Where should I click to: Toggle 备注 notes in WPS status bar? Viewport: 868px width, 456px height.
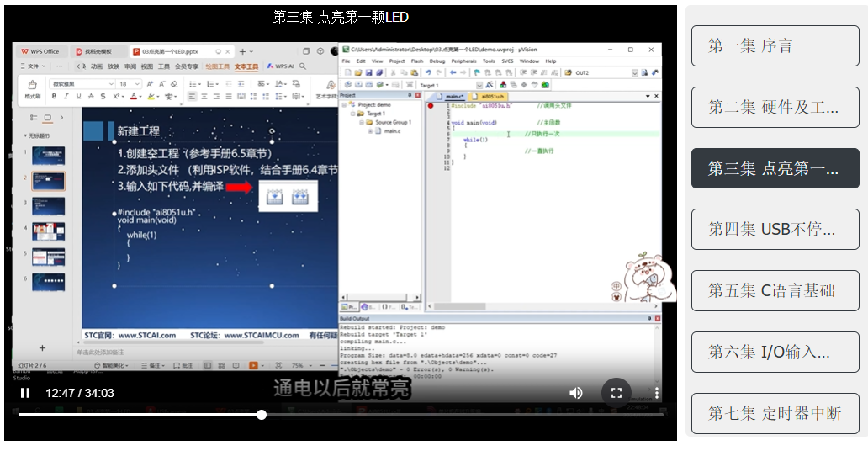pyautogui.click(x=153, y=365)
